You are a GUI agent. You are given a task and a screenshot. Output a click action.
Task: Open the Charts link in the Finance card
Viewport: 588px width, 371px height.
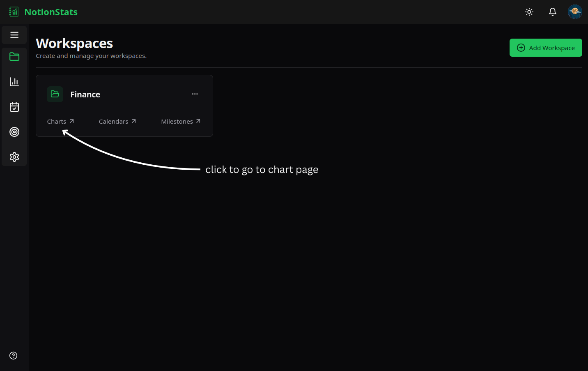coord(60,122)
